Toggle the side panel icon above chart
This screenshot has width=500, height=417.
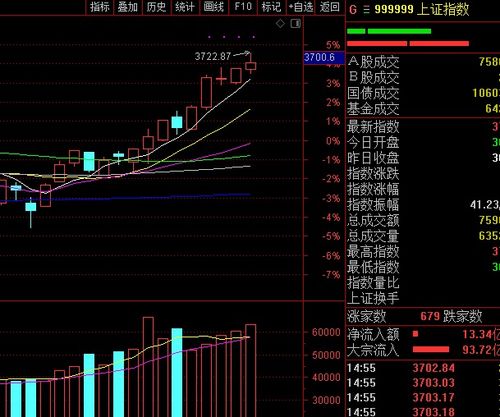pos(296,23)
